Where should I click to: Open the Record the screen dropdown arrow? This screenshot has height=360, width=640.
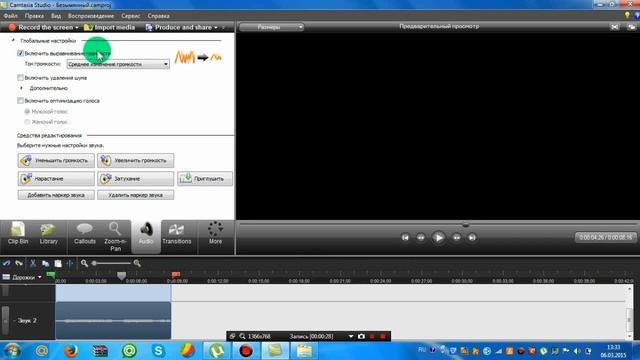pyautogui.click(x=76, y=27)
